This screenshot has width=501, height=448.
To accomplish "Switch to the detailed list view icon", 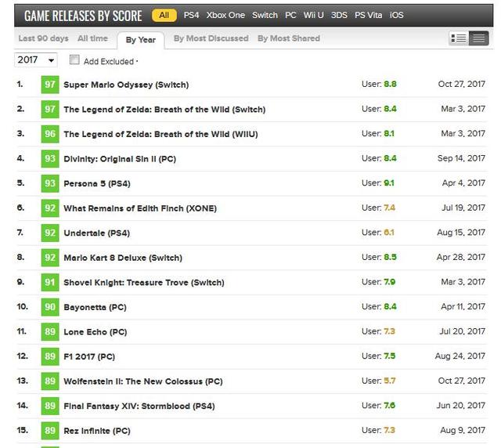I will pos(459,38).
